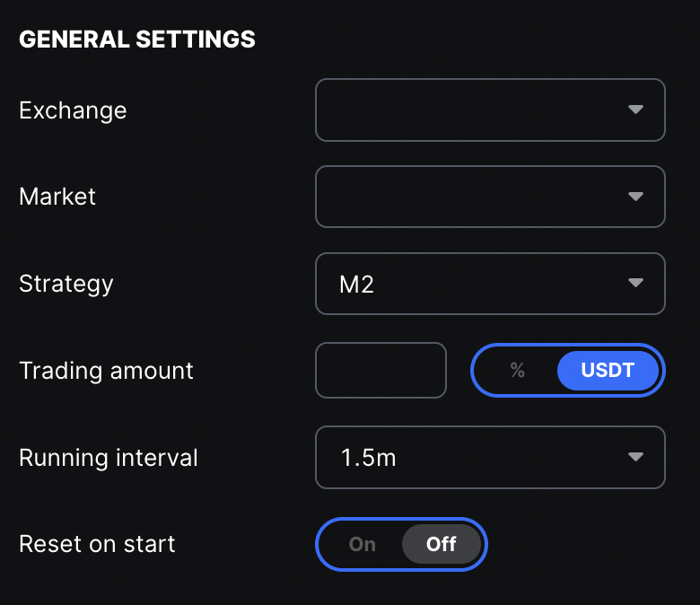Click the Market field label

57,197
